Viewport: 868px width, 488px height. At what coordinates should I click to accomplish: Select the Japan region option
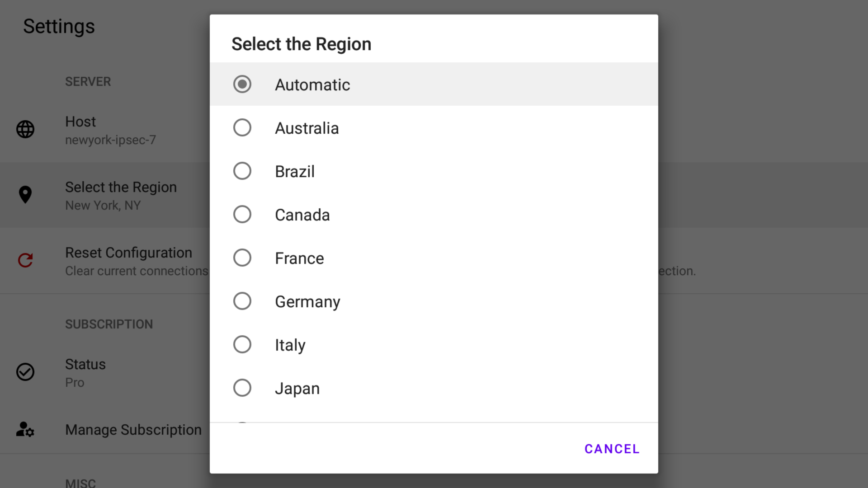[x=242, y=388]
